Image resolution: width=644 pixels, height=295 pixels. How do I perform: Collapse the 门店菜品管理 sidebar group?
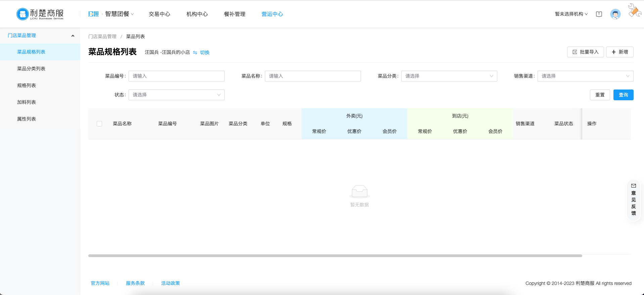[x=40, y=36]
